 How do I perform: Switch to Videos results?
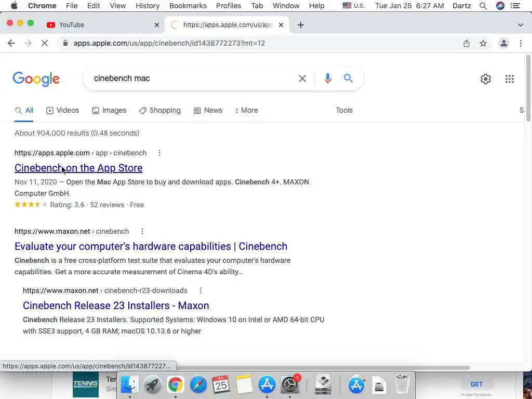pos(62,110)
